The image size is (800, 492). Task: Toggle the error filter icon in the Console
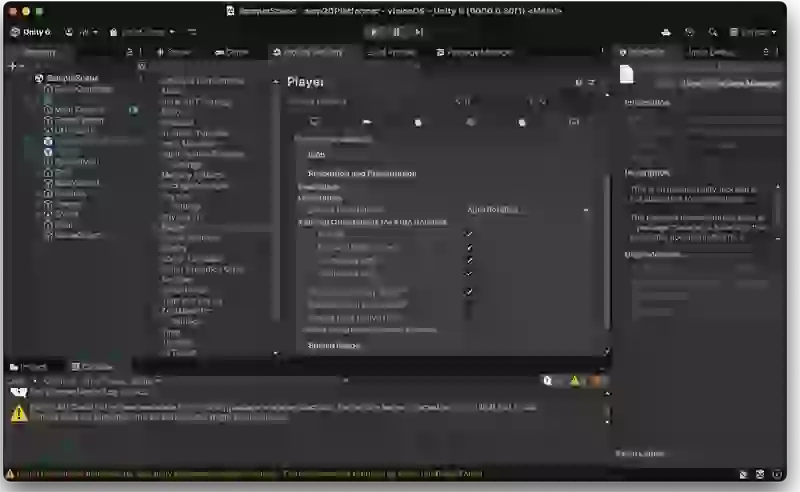[596, 381]
